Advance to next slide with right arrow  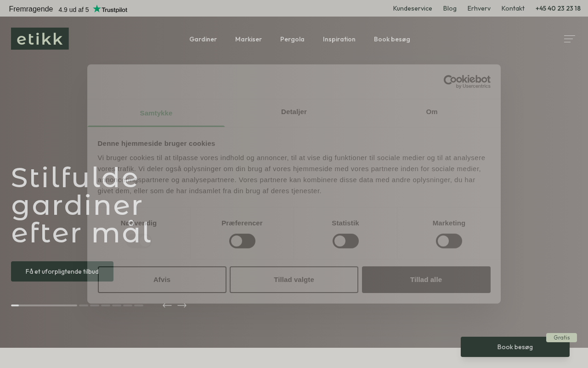coord(182,305)
